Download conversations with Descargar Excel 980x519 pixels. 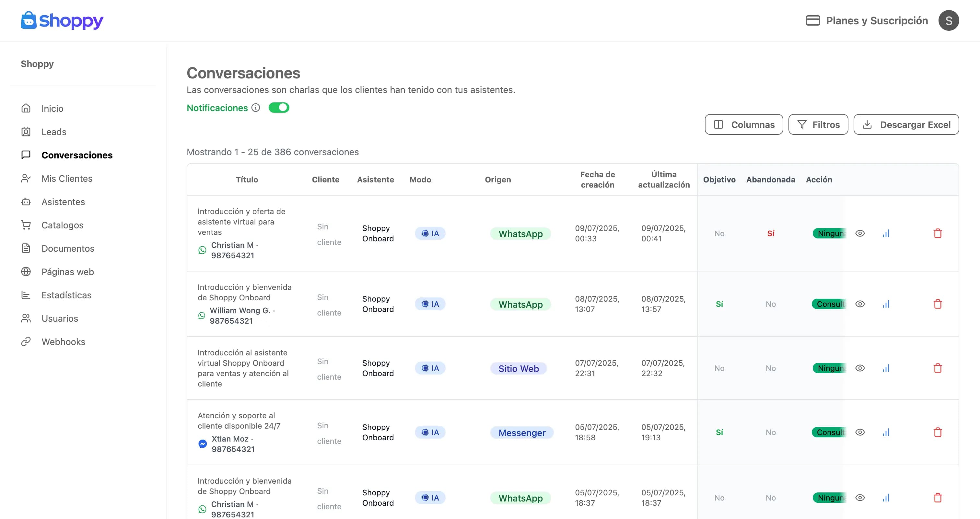pyautogui.click(x=906, y=125)
